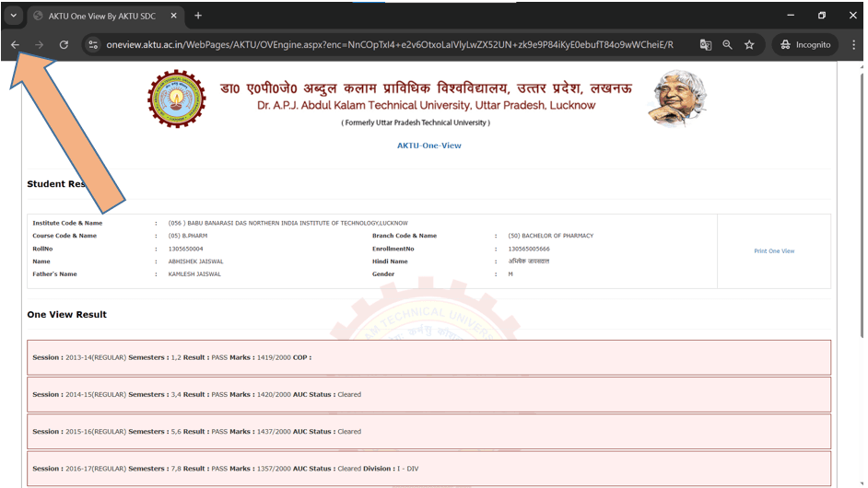Select enrollment number 130565005666
Screen dimensions: 868x488
coord(529,249)
